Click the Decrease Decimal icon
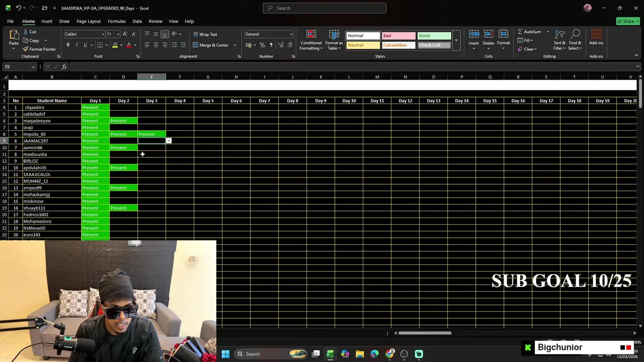 tap(289, 45)
